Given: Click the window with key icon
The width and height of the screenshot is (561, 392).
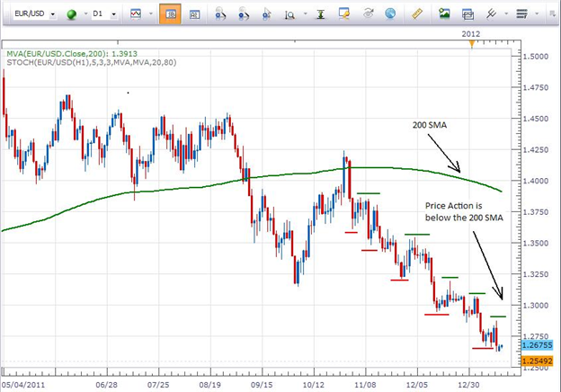Looking at the screenshot, I should pyautogui.click(x=343, y=14).
